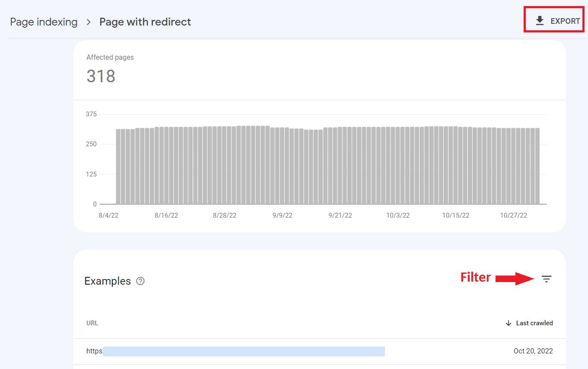Screen dimensions: 588x369
Task: Select the Oct 20, 2022 crawl date
Action: [x=533, y=351]
